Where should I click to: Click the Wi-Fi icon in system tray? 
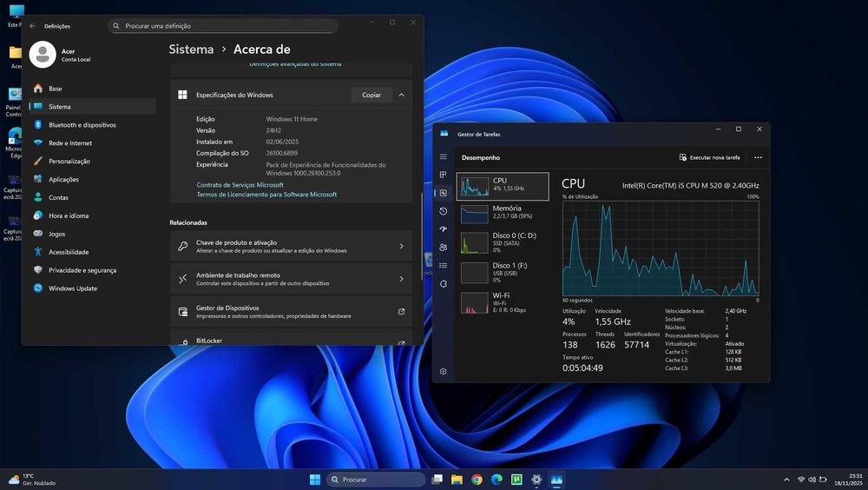point(801,480)
